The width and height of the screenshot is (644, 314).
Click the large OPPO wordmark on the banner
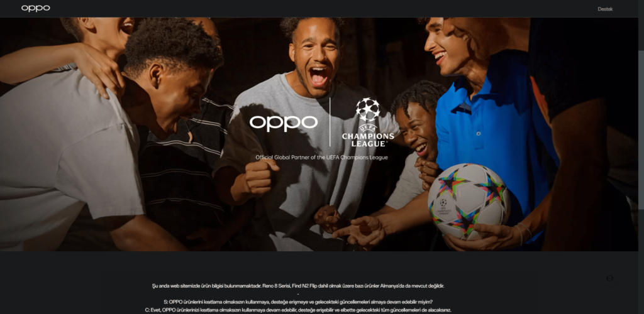284,123
